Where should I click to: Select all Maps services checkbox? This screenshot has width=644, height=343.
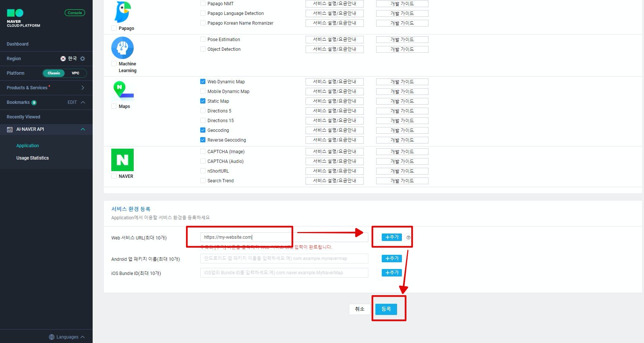114,106
